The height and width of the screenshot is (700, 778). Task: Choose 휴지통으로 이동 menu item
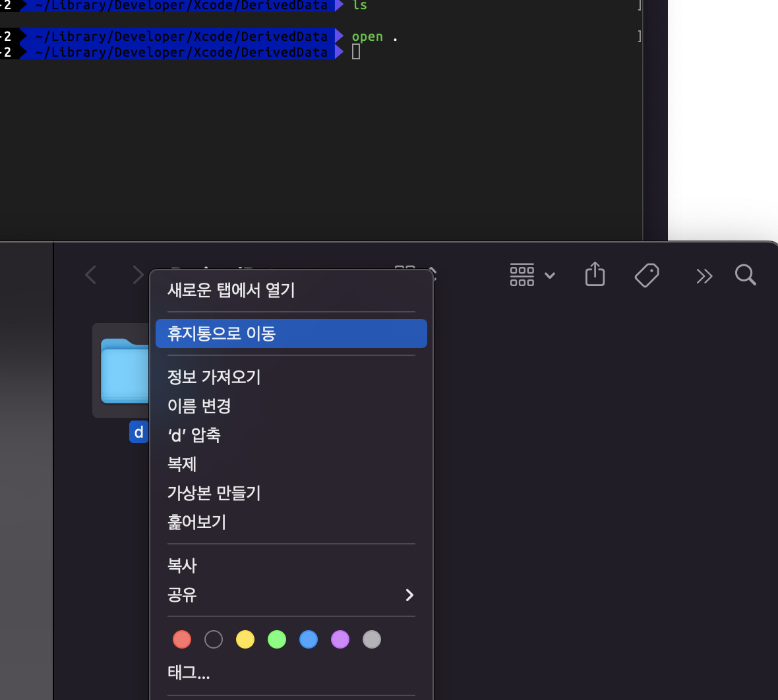click(291, 334)
